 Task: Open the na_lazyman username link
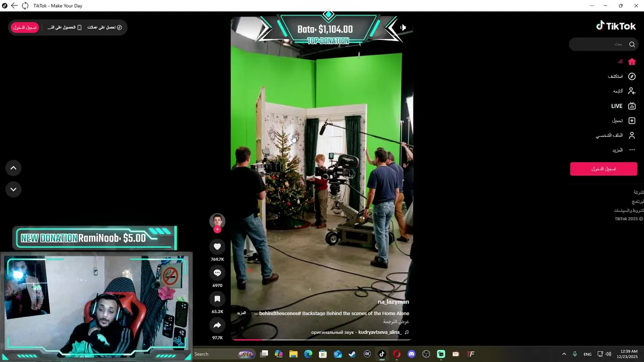[393, 302]
